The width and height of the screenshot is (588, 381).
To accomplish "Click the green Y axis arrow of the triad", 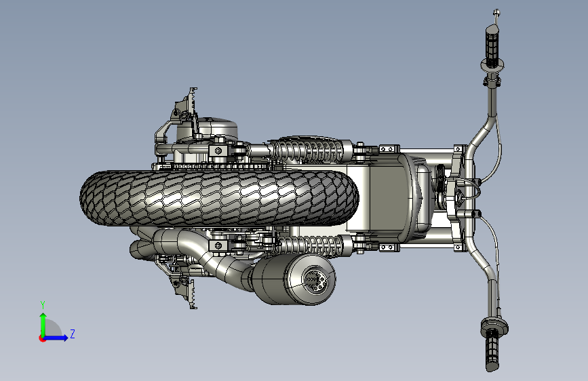I will (x=43, y=324).
